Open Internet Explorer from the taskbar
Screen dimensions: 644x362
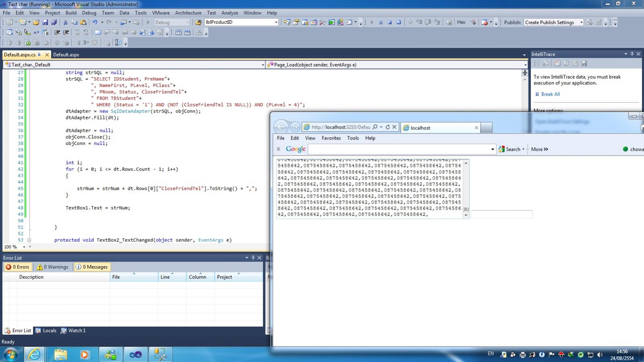click(x=35, y=354)
